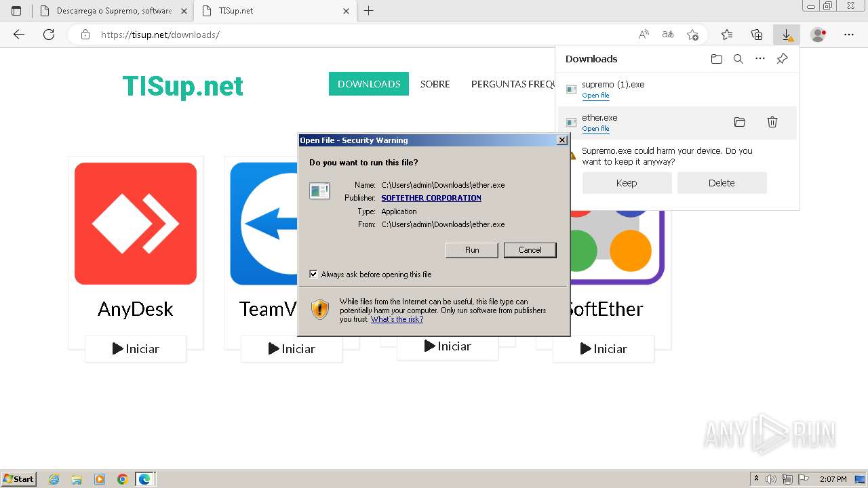This screenshot has height=488, width=868.
Task: Launch media player from taskbar
Action: click(x=100, y=479)
